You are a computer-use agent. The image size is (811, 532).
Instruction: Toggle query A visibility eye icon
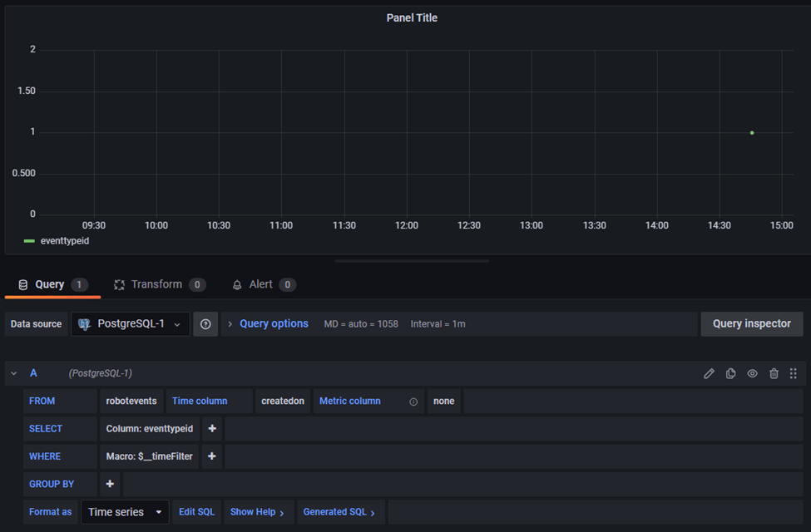(752, 374)
